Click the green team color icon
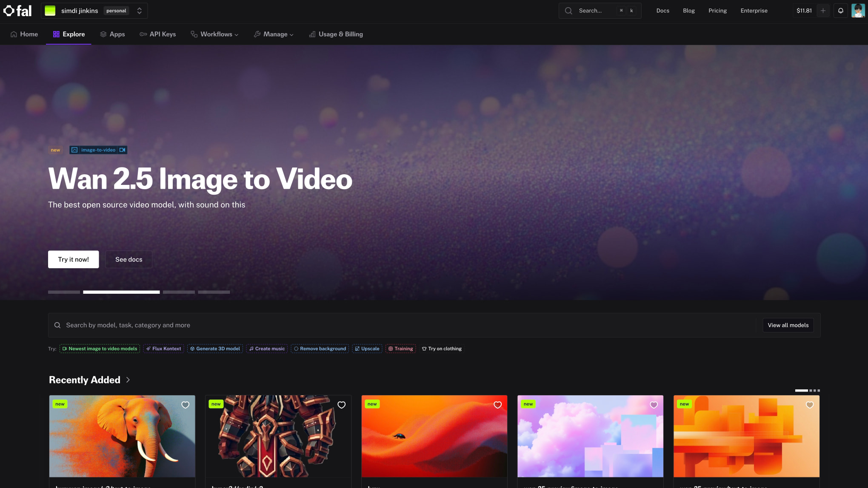Image resolution: width=868 pixels, height=488 pixels. pyautogui.click(x=50, y=11)
